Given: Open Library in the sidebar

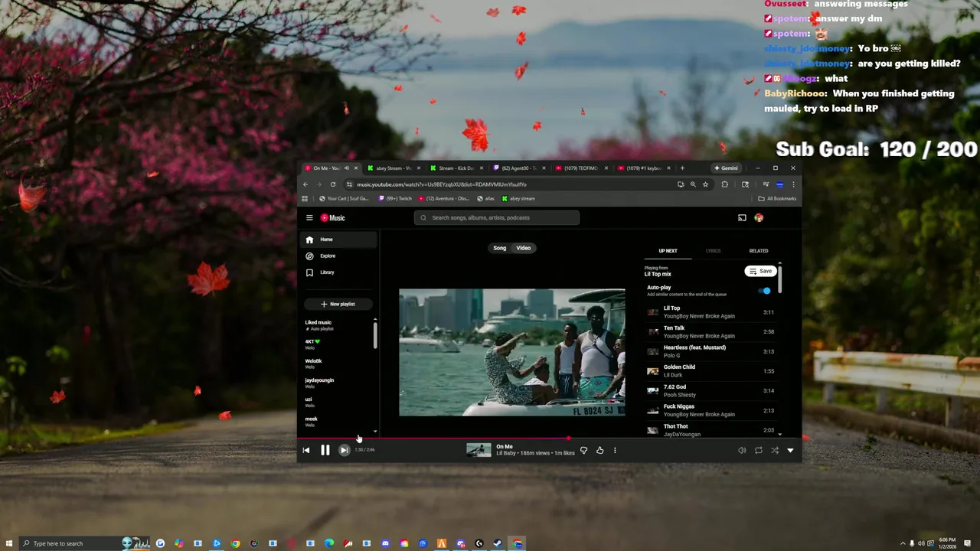Looking at the screenshot, I should (x=340, y=272).
